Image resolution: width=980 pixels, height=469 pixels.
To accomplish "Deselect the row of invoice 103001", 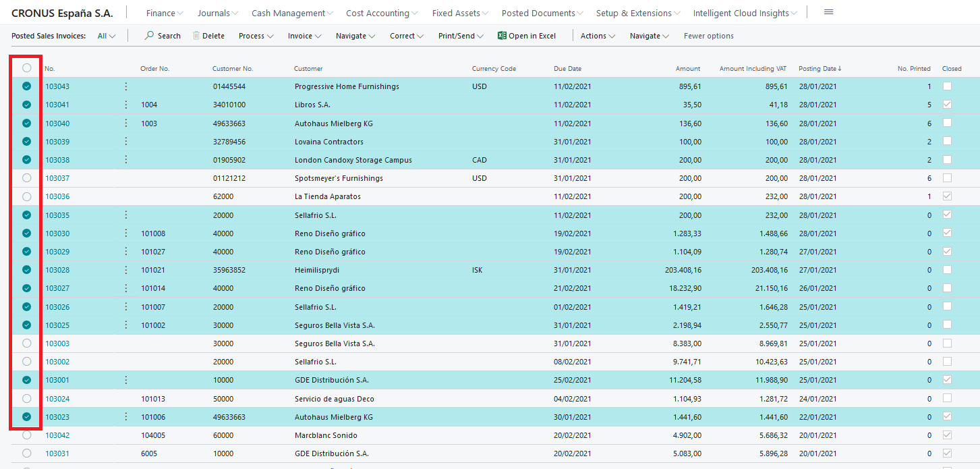I will click(27, 380).
